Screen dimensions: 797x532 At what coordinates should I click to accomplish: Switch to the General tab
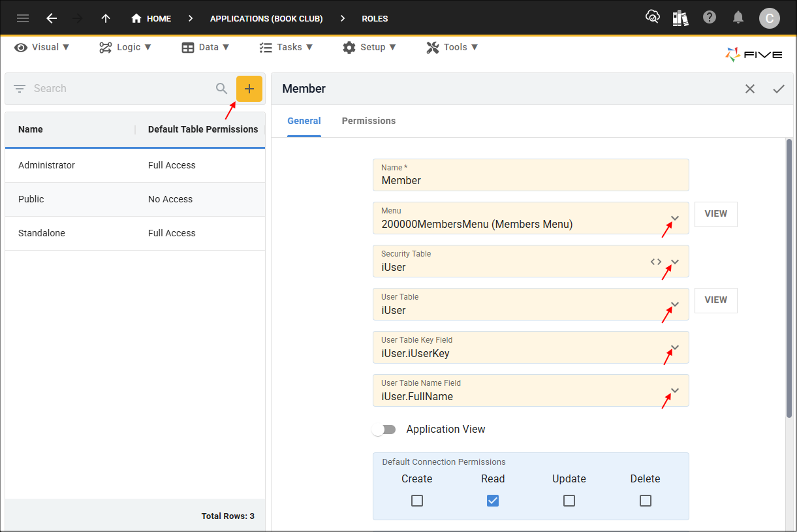304,121
